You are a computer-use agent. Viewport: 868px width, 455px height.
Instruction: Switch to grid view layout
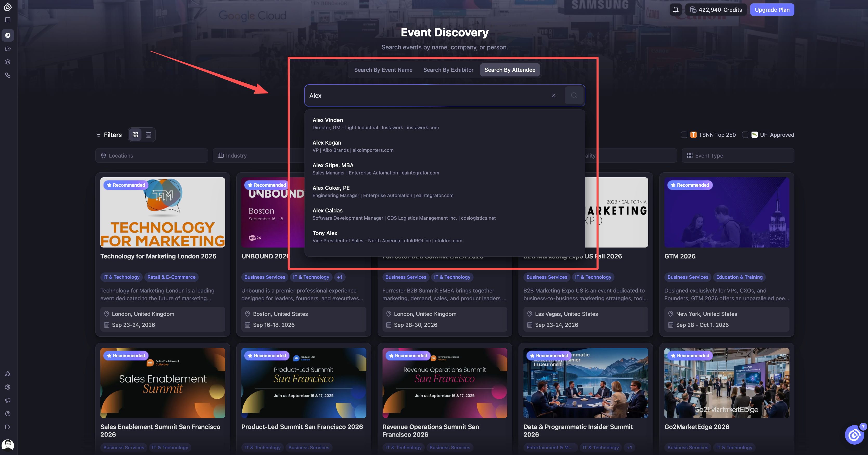coord(135,135)
